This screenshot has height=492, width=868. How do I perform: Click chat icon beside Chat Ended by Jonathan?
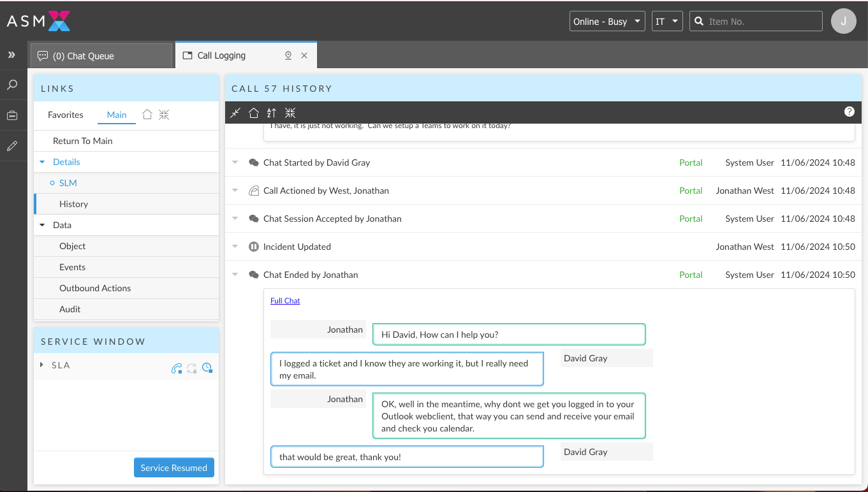pyautogui.click(x=254, y=275)
